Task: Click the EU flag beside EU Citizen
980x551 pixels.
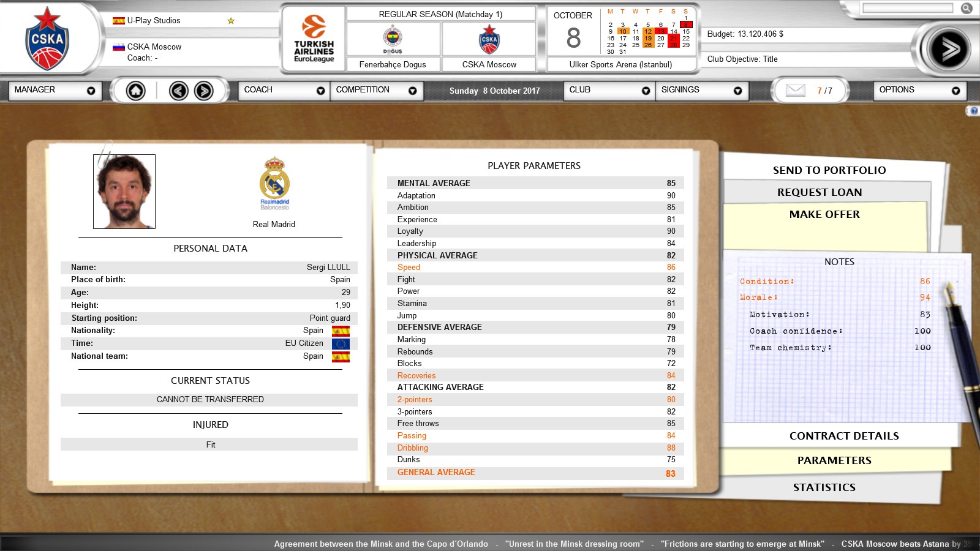Action: [x=341, y=343]
